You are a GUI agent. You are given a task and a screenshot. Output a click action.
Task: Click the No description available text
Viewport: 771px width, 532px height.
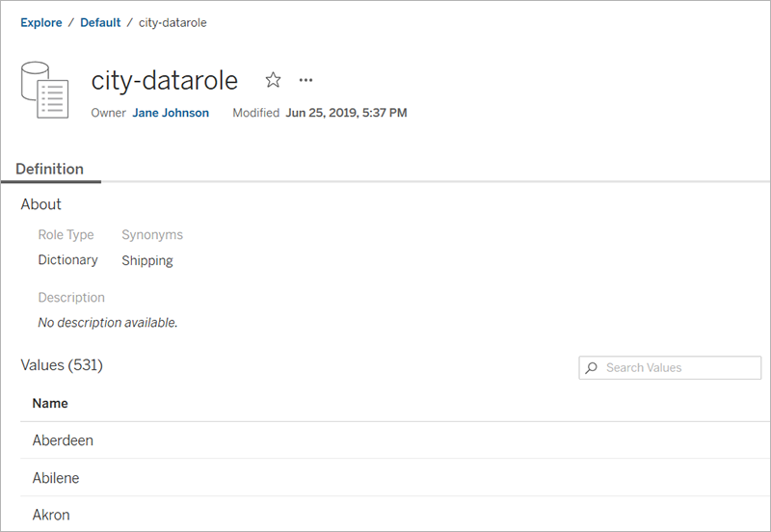pyautogui.click(x=108, y=323)
